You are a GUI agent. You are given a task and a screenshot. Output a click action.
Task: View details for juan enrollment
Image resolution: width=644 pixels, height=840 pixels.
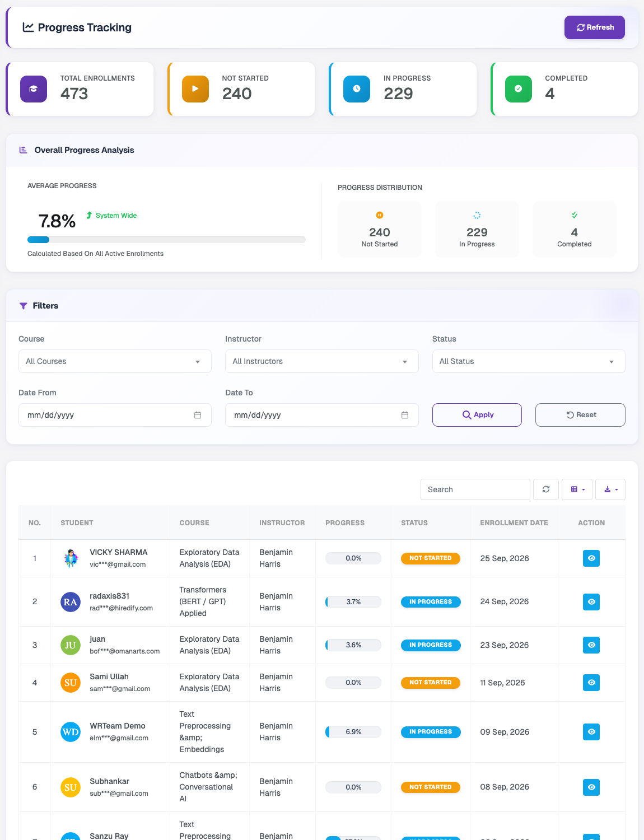(x=591, y=645)
